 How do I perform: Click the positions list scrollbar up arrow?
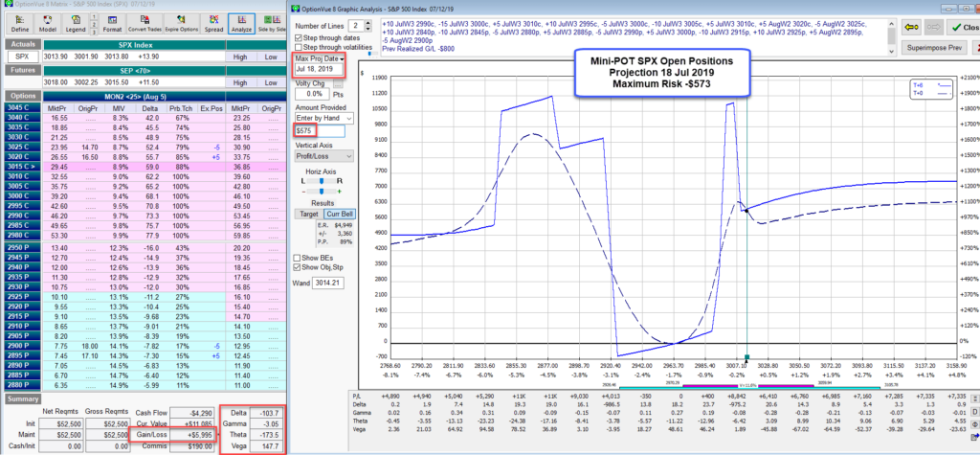coord(893,22)
